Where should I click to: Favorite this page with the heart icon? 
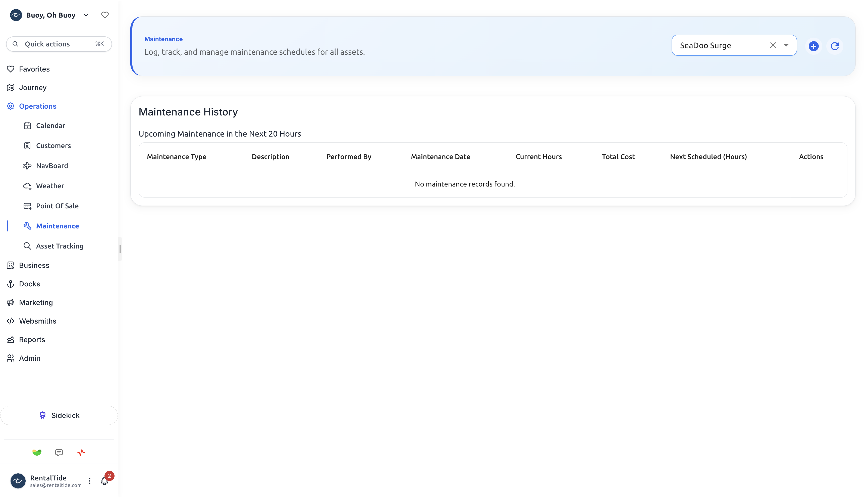pyautogui.click(x=105, y=15)
